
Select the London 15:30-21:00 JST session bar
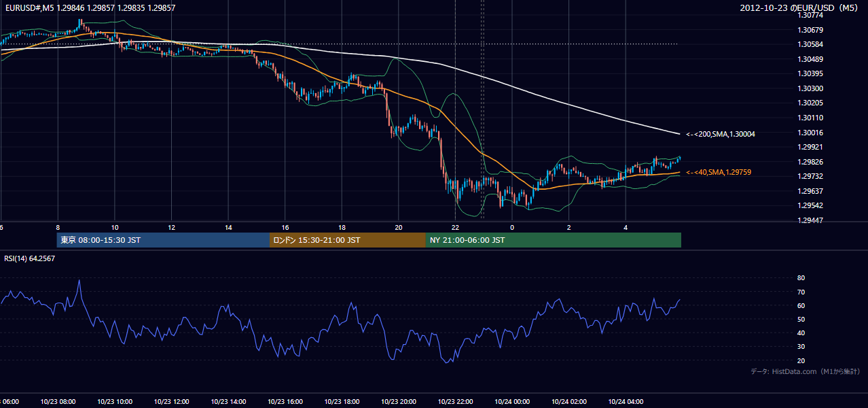click(x=348, y=240)
